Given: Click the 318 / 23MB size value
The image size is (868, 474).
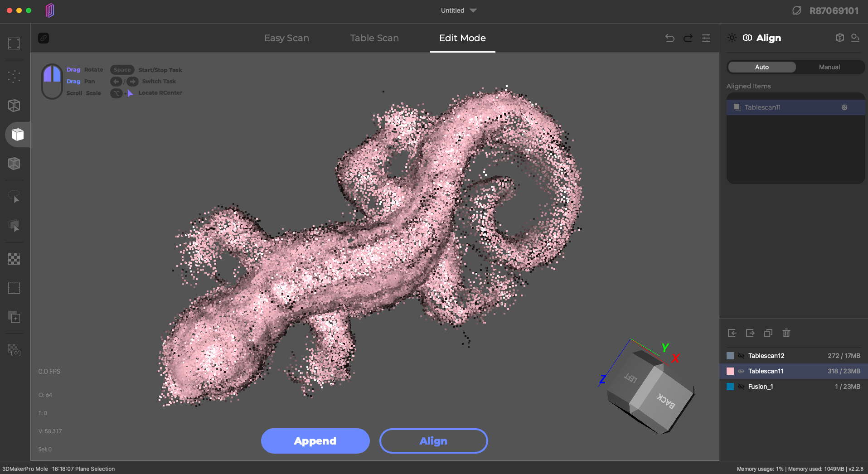Looking at the screenshot, I should (844, 371).
